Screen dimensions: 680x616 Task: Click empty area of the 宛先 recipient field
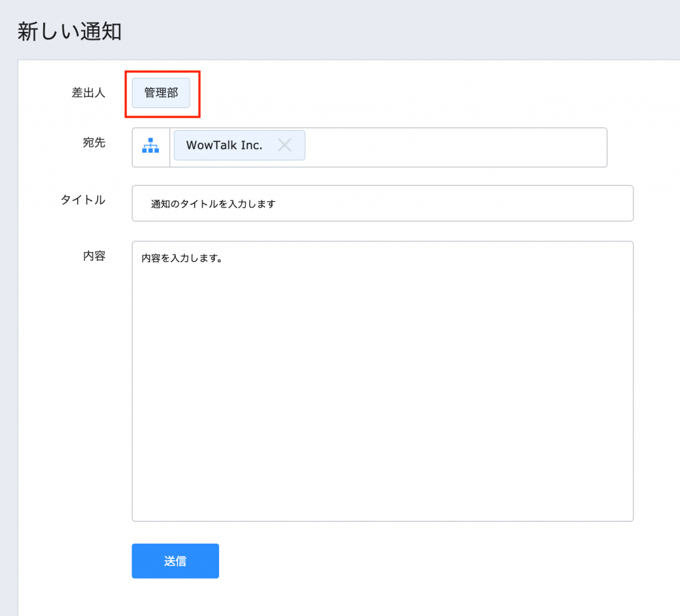456,147
